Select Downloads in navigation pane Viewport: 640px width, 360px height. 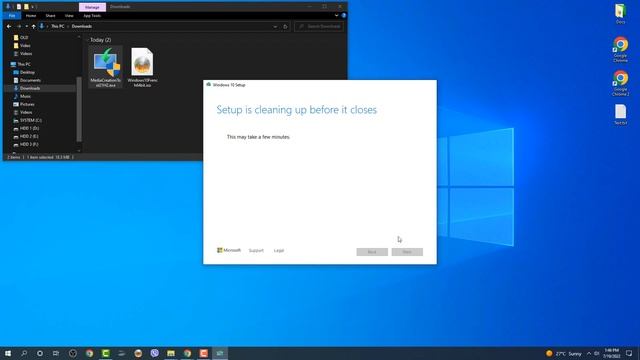coord(30,88)
